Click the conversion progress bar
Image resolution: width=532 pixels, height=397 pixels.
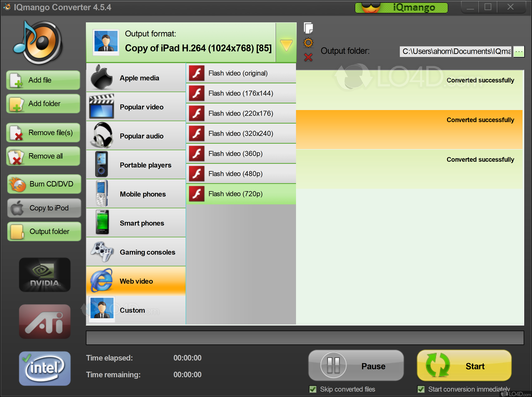click(305, 338)
